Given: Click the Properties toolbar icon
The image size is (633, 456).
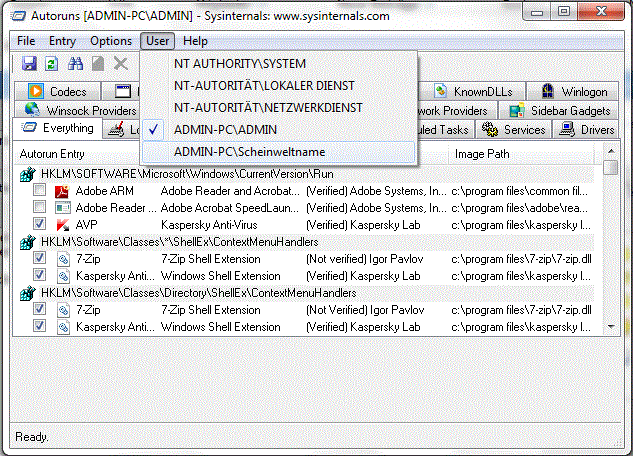Looking at the screenshot, I should [98, 64].
